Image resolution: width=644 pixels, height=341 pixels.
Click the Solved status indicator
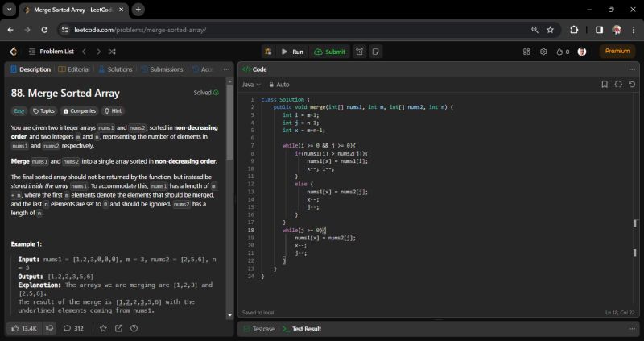[x=206, y=93]
